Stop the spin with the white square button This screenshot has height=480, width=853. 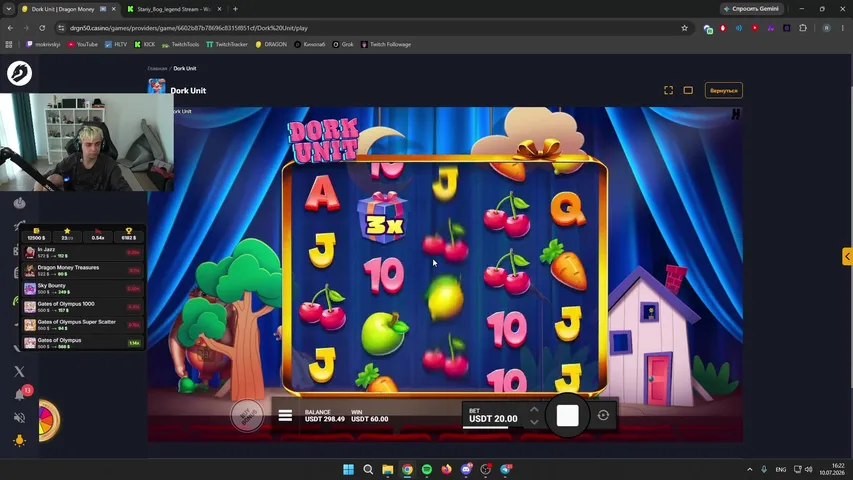[x=567, y=416]
